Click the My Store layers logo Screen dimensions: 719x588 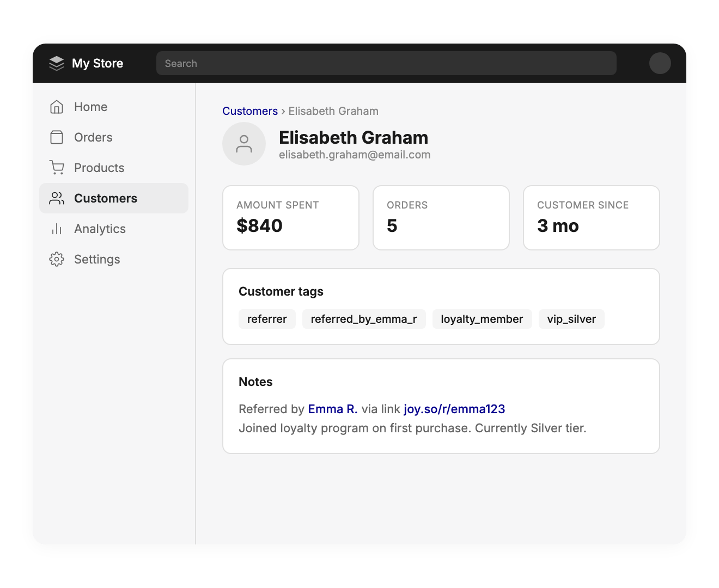(56, 63)
